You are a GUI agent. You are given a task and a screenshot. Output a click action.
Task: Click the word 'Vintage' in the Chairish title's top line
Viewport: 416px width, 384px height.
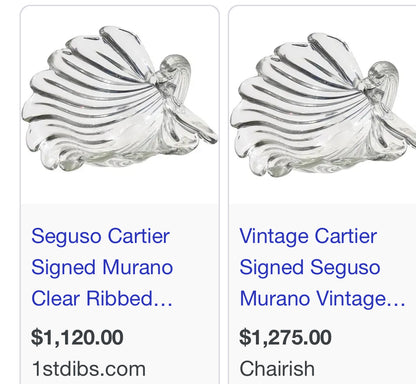point(274,237)
